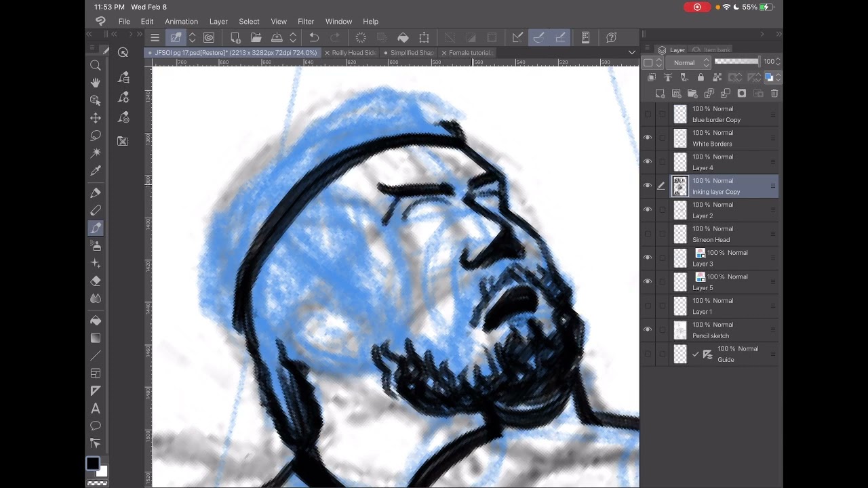
Task: Toggle Set as Reference Layer lighthouse icon
Action: click(x=668, y=78)
